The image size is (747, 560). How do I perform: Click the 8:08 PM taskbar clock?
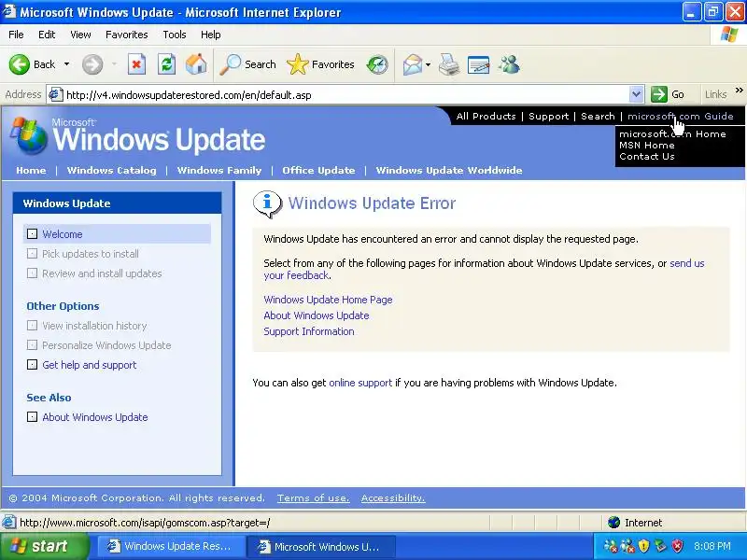tap(712, 546)
